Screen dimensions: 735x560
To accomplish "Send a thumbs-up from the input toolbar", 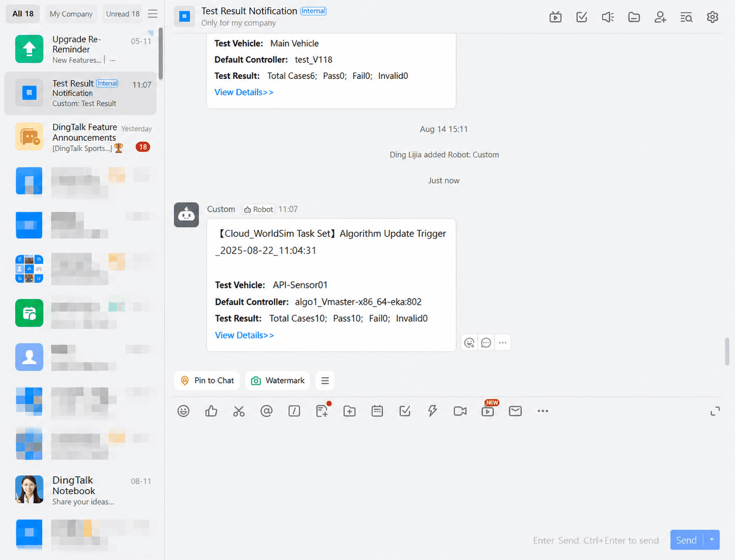I will (211, 411).
